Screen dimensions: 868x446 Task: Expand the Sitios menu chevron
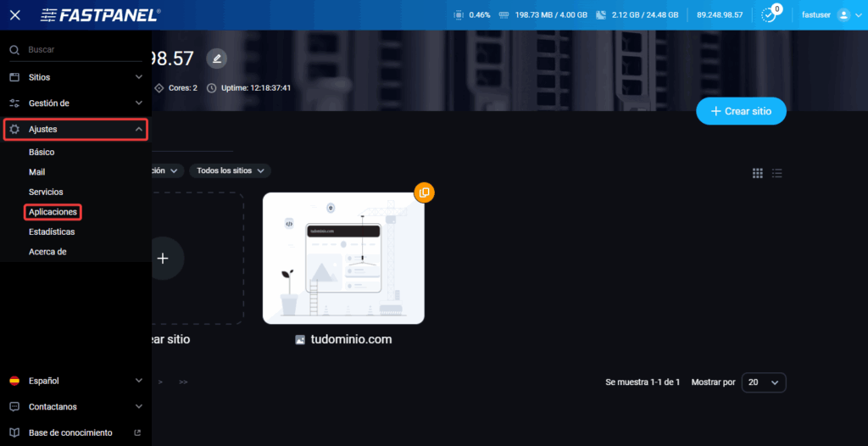point(139,77)
